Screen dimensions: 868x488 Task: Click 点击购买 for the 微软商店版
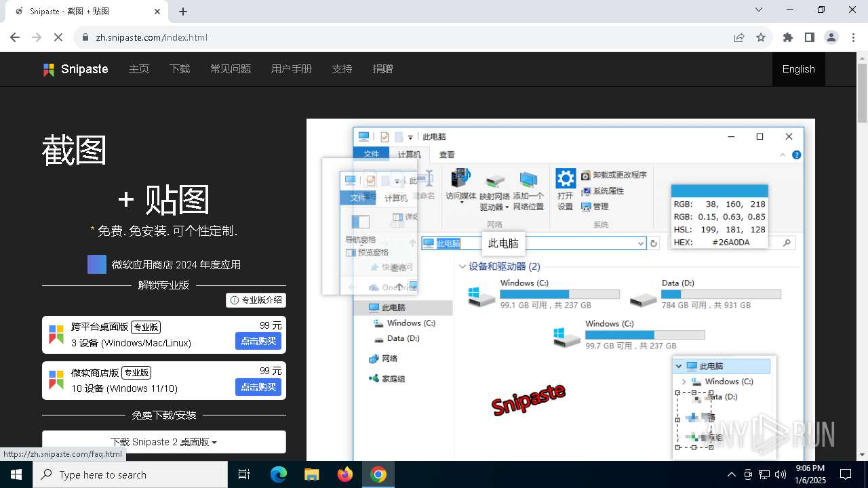tap(258, 387)
